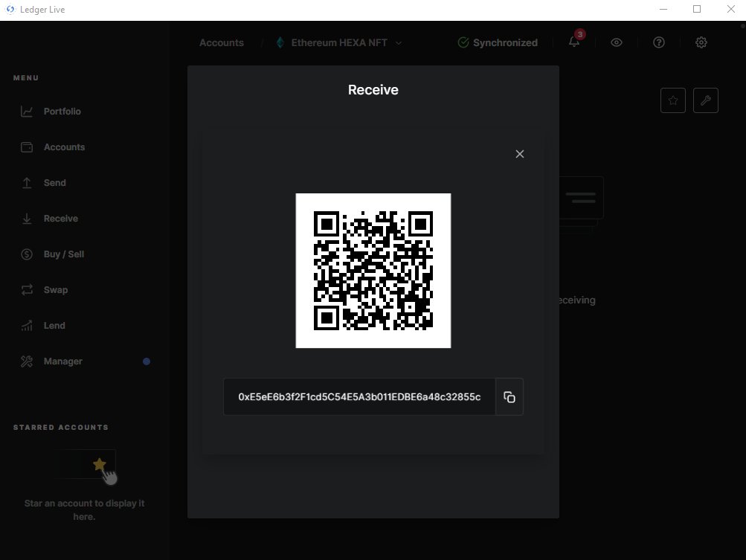The image size is (746, 560).
Task: Click the Receive dialog title
Action: click(x=373, y=90)
